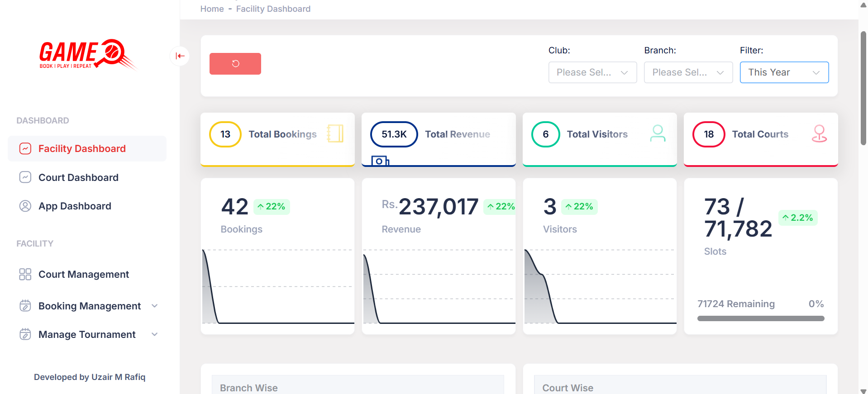This screenshot has height=394, width=868.
Task: Click the 2.2% badge on Slots card
Action: pyautogui.click(x=798, y=218)
